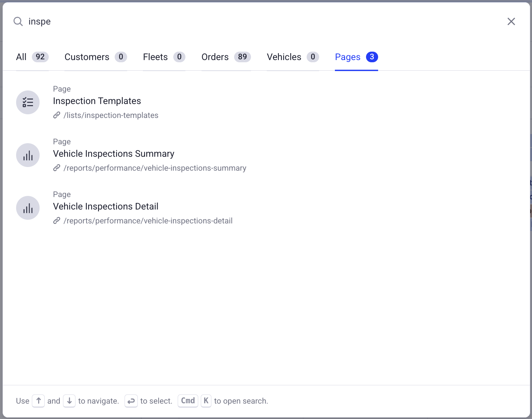Click the 'to navigate.' hint text

click(x=99, y=401)
